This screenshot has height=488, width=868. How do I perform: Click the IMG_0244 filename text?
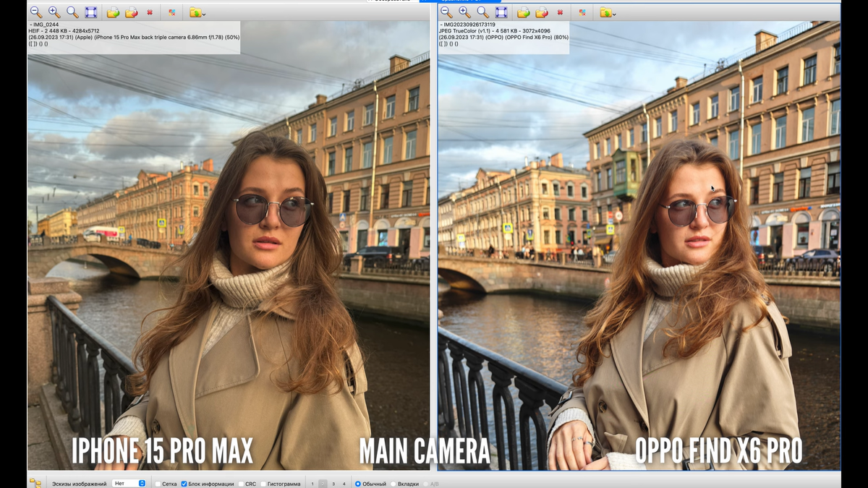46,25
